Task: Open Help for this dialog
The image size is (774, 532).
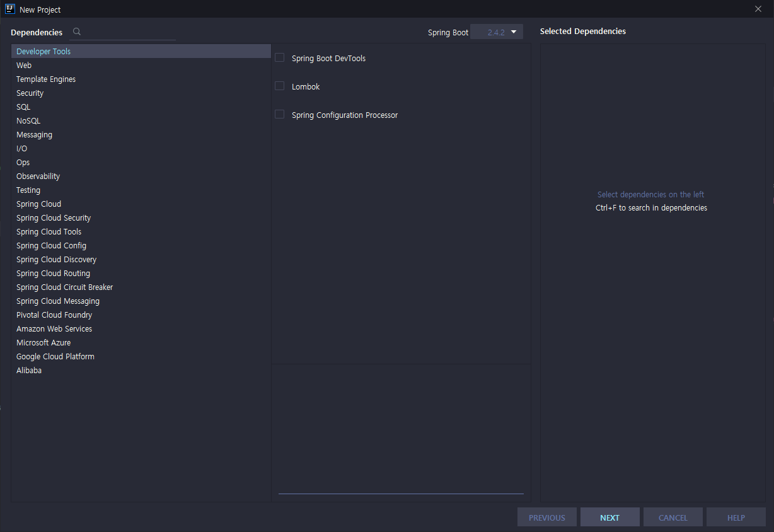Action: 736,518
